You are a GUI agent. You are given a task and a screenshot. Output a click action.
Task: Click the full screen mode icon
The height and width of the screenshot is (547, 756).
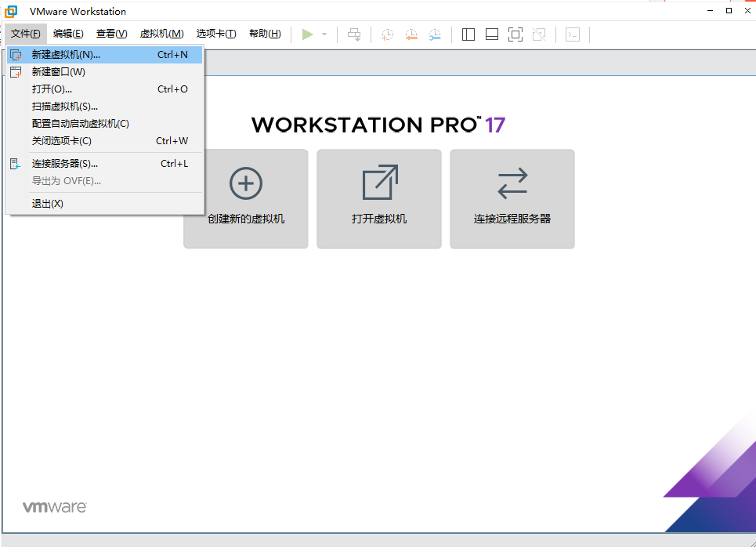[x=515, y=34]
